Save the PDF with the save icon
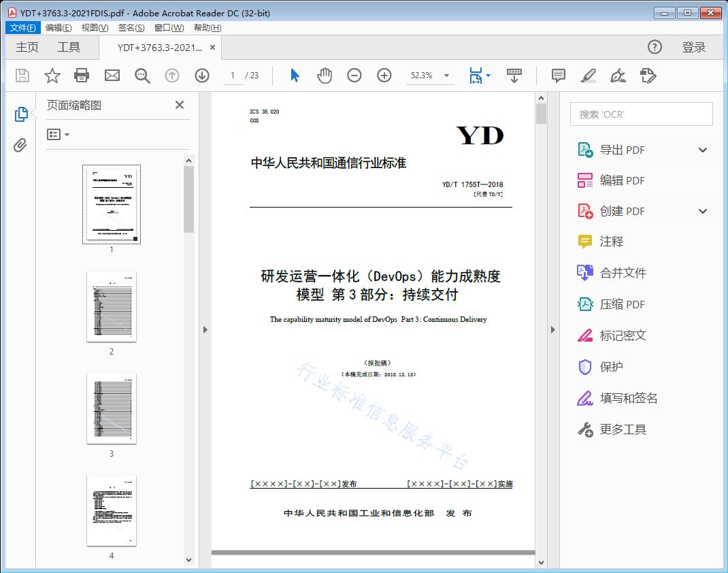Viewport: 728px width, 573px height. (21, 76)
